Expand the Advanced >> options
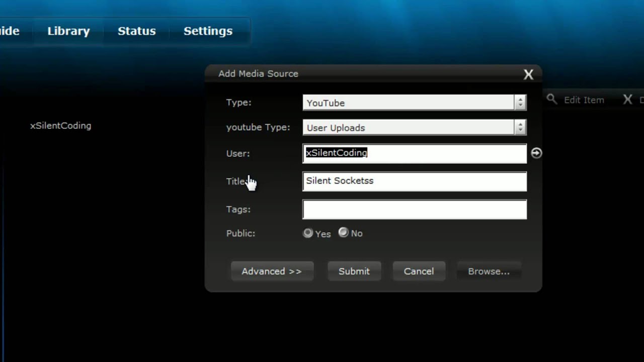Image resolution: width=644 pixels, height=362 pixels. click(x=272, y=271)
